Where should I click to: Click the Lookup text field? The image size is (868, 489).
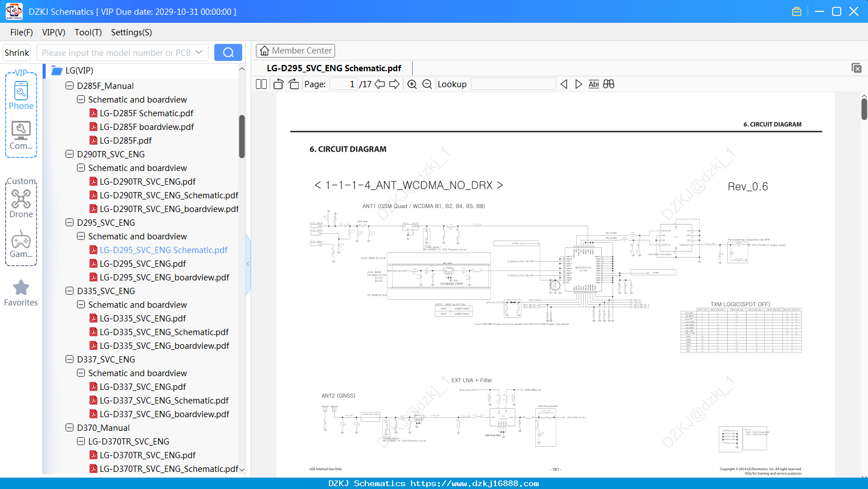(x=514, y=84)
